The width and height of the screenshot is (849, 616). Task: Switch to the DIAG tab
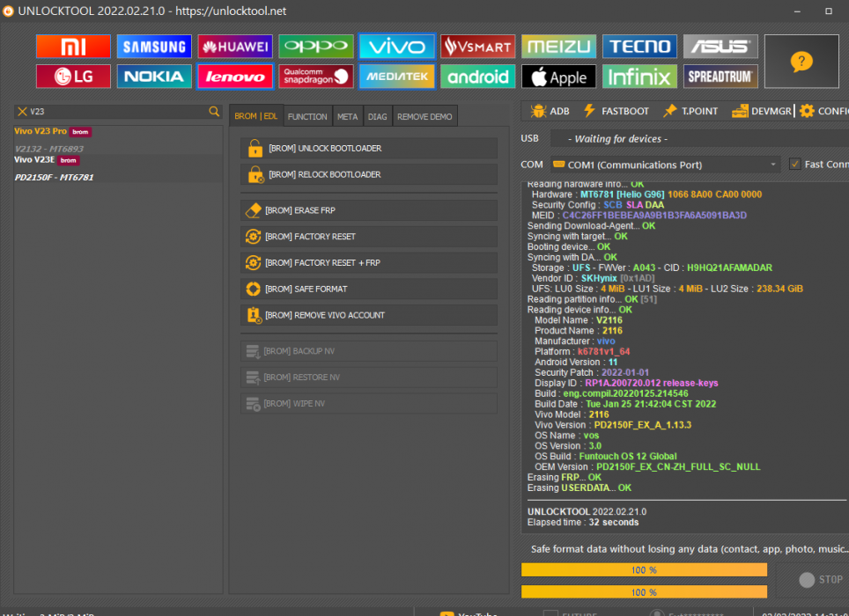click(378, 116)
